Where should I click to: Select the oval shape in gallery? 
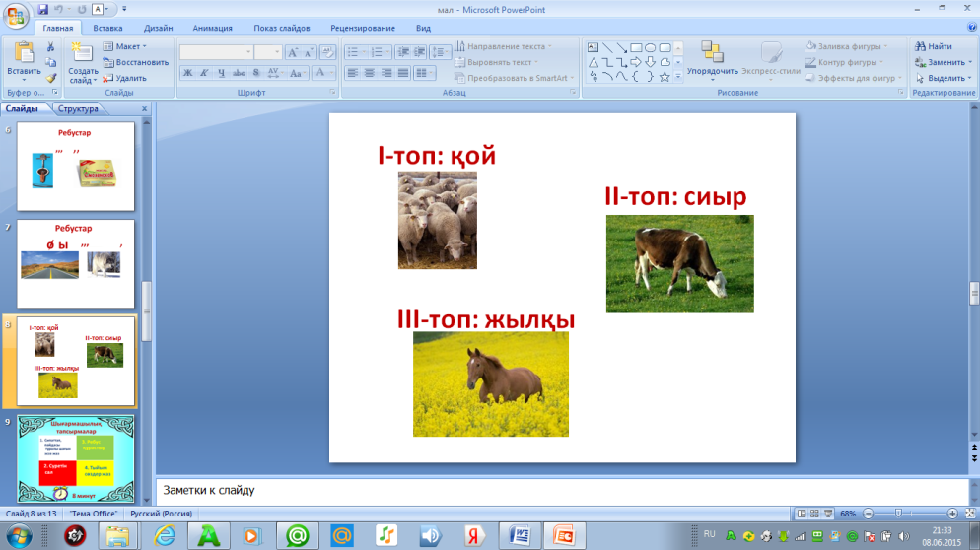click(650, 47)
